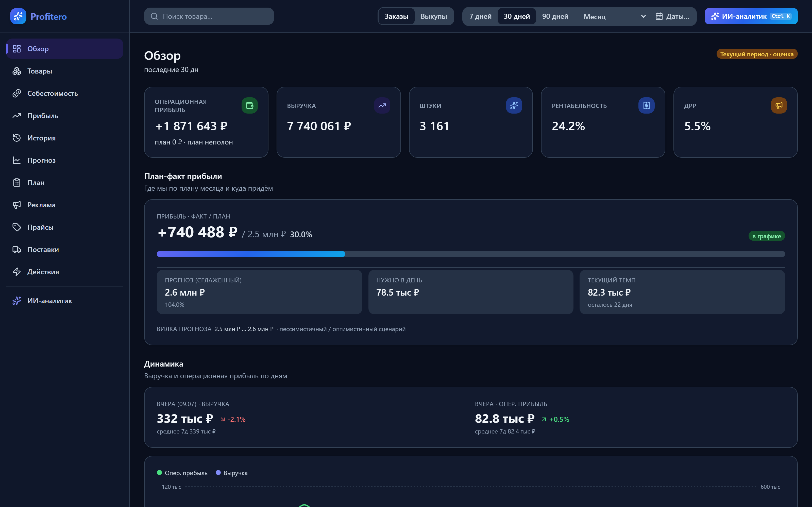
Task: Open the month selector chevron arrow
Action: pos(643,16)
